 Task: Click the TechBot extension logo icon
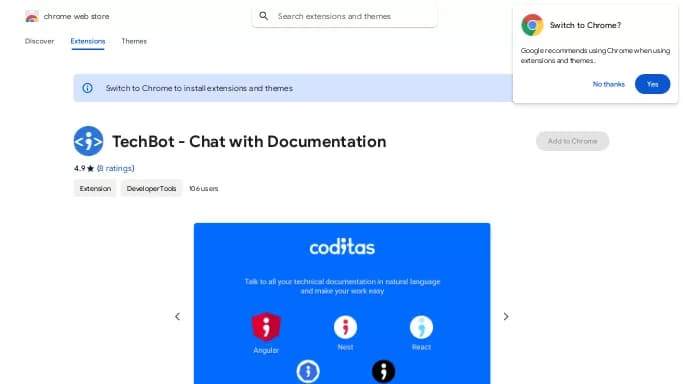click(x=88, y=141)
